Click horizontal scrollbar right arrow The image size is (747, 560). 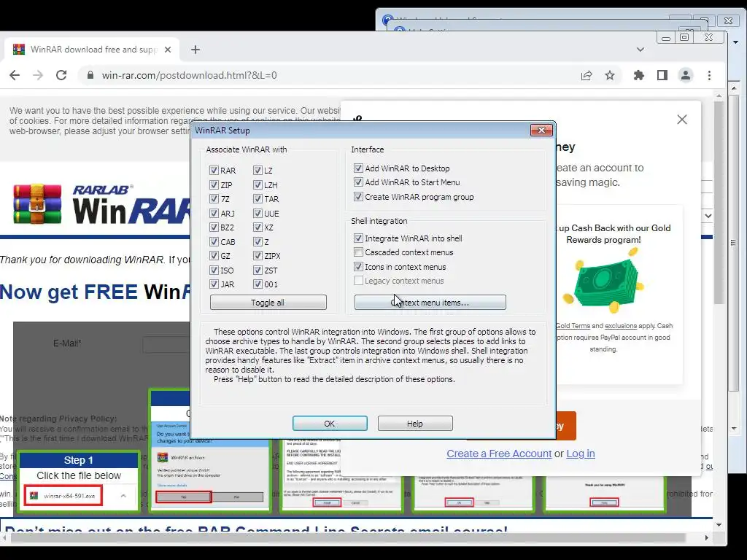coord(706,537)
